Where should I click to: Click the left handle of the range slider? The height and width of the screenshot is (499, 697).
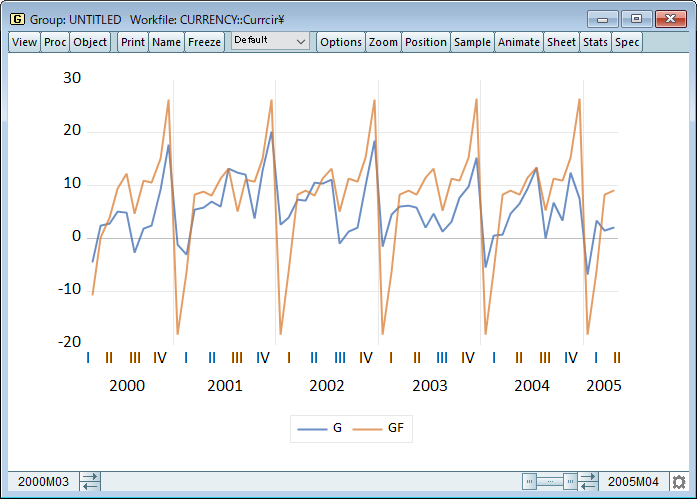tap(530, 482)
